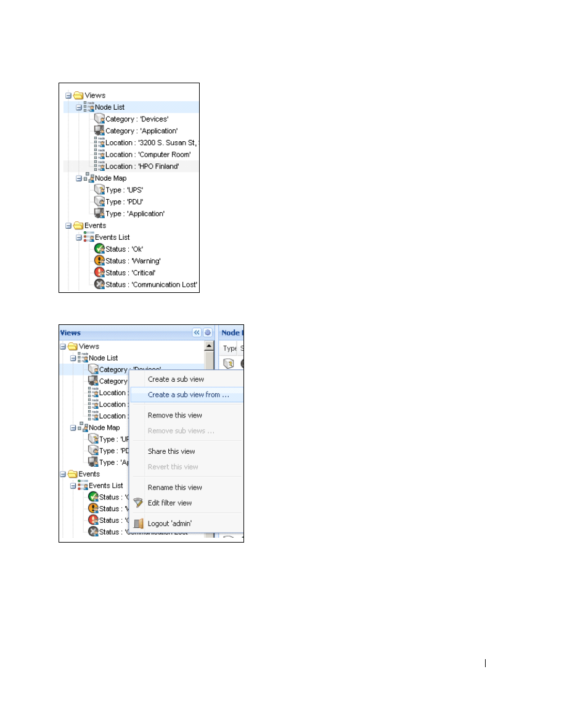Click the Type 'Application' computer icon in the top tree

[99, 213]
